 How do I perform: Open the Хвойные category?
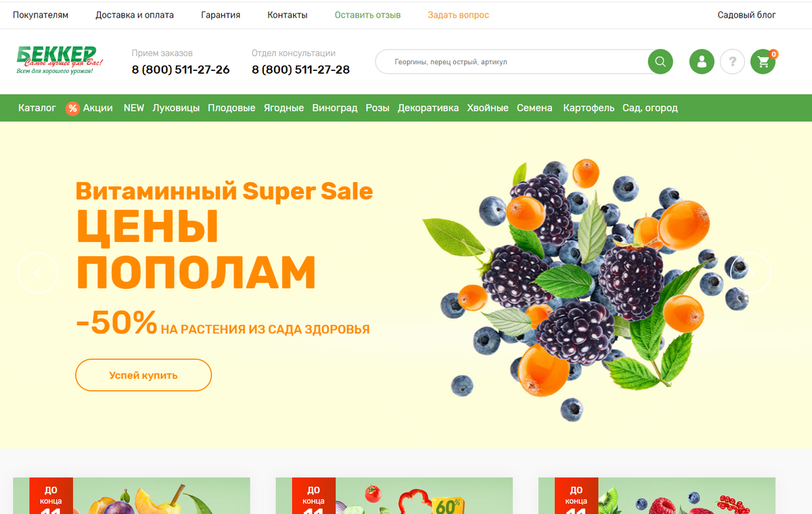point(488,108)
